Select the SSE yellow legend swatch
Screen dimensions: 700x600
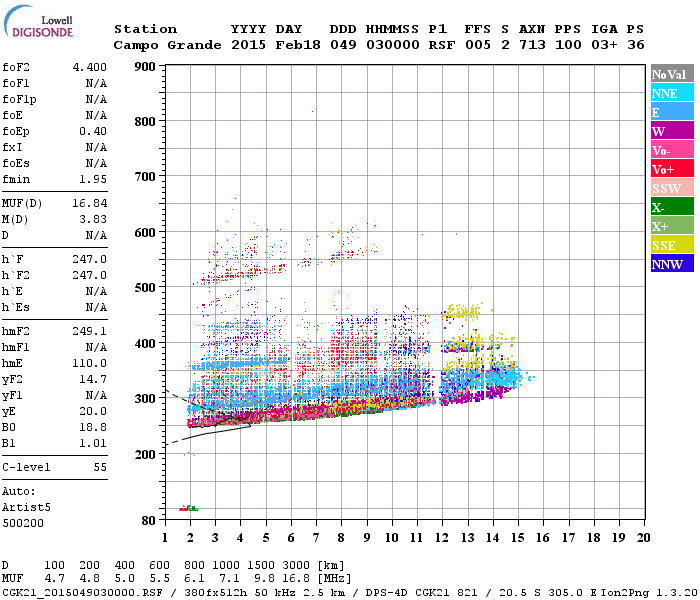coord(672,245)
